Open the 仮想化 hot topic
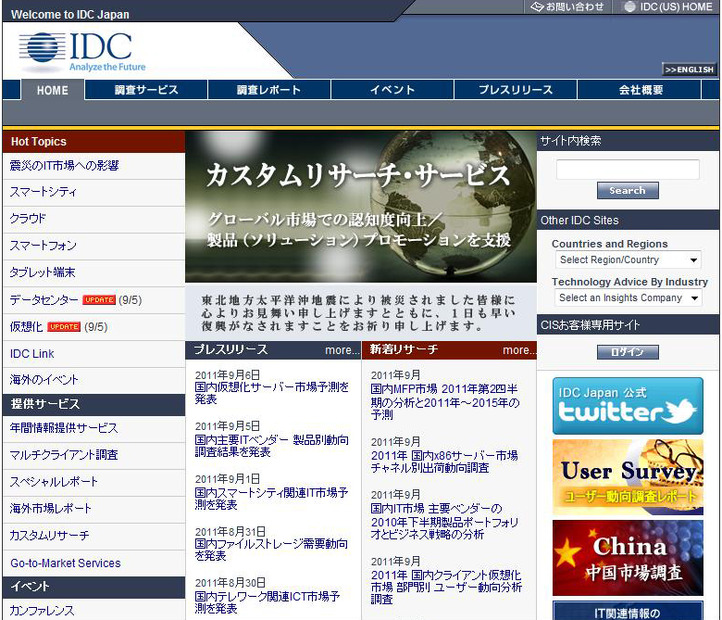Image resolution: width=722 pixels, height=620 pixels. tap(26, 327)
